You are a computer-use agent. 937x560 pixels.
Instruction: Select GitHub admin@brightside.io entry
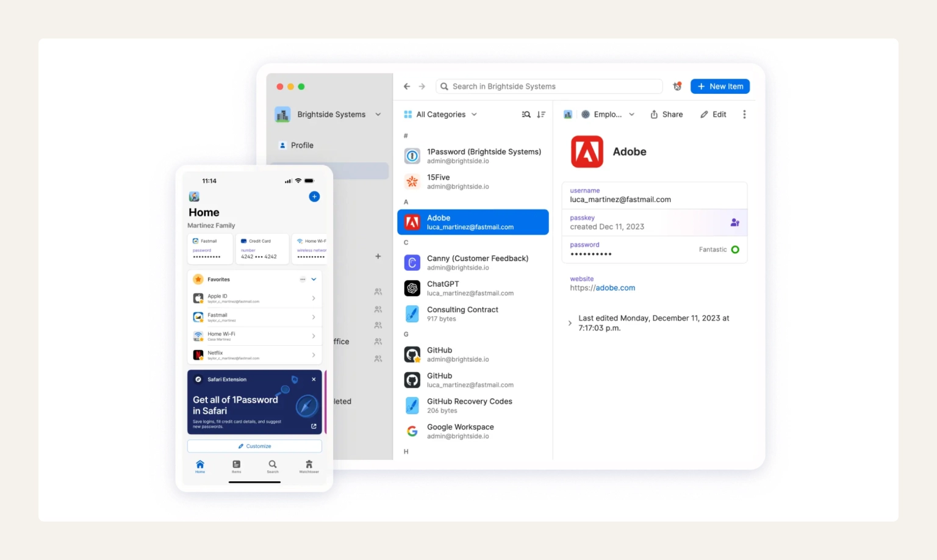(x=473, y=354)
